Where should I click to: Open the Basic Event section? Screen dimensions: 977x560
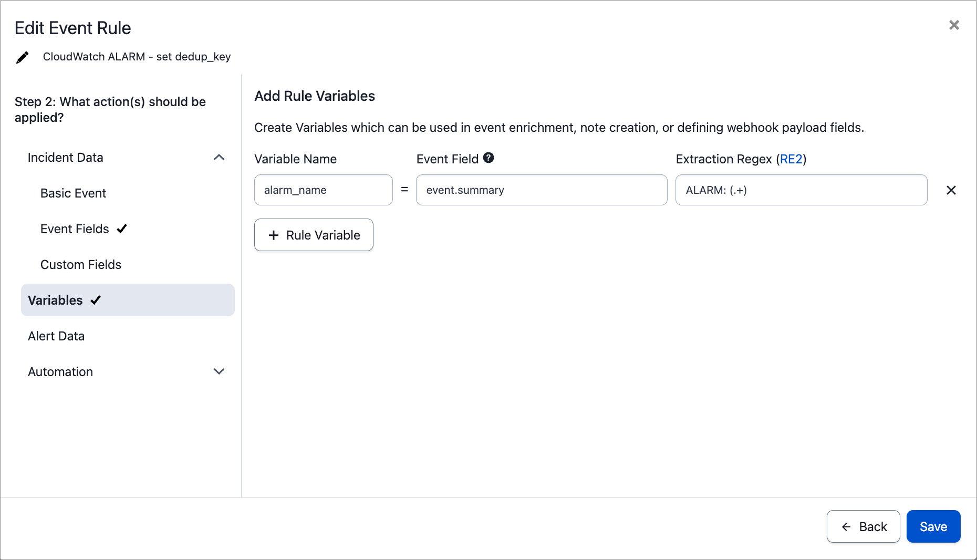click(73, 193)
